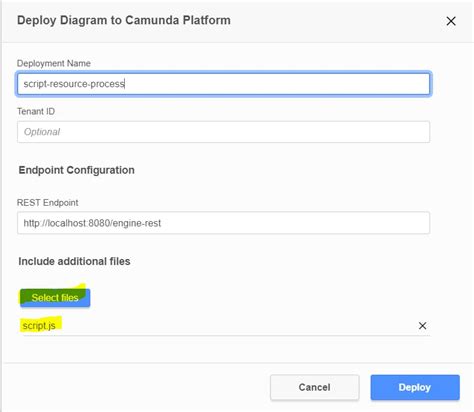This screenshot has height=412, width=474.
Task: Click the Select files button
Action: [55, 297]
